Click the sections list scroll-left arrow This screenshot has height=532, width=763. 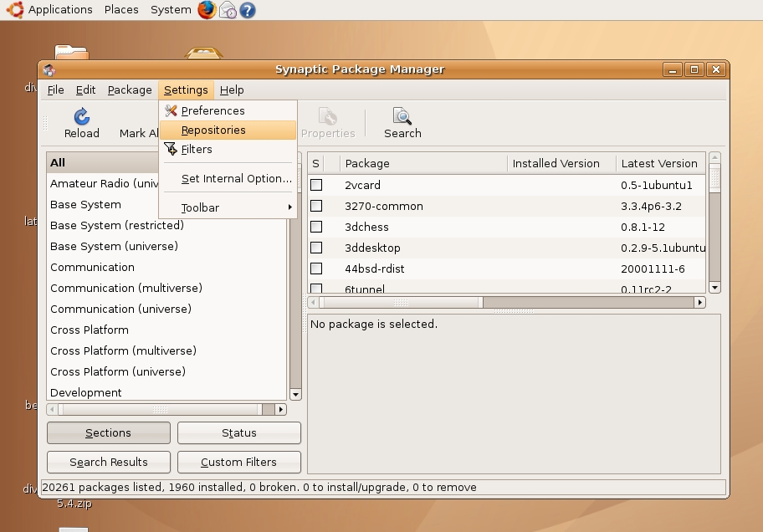52,409
